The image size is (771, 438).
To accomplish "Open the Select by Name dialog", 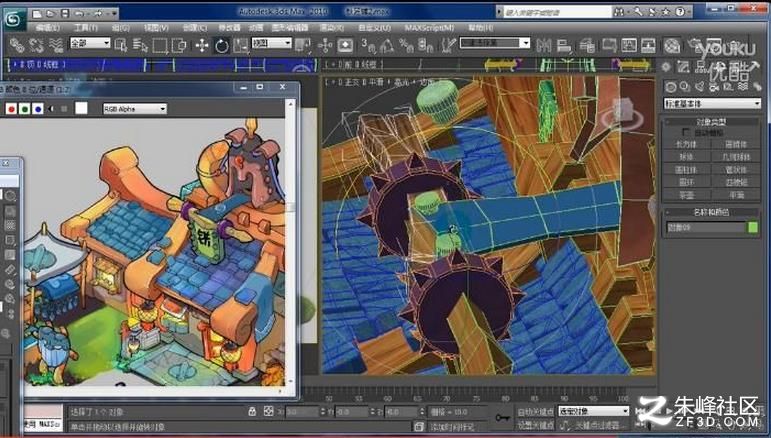I will point(140,46).
